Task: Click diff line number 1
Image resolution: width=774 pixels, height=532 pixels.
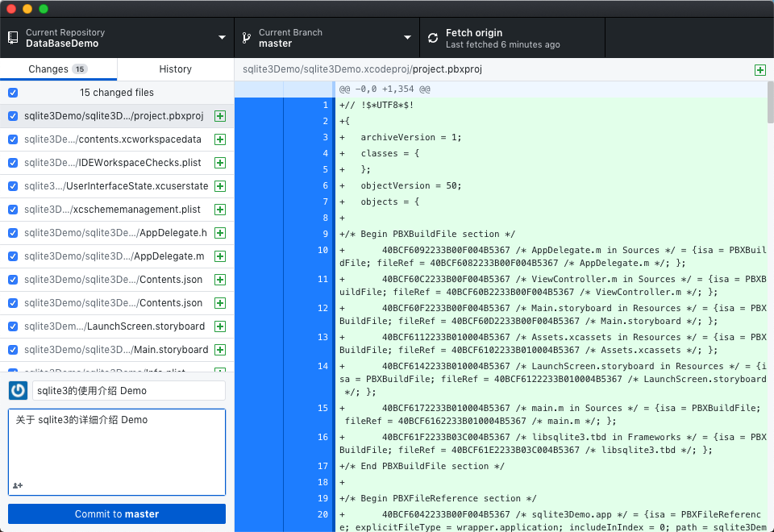Action: point(325,105)
